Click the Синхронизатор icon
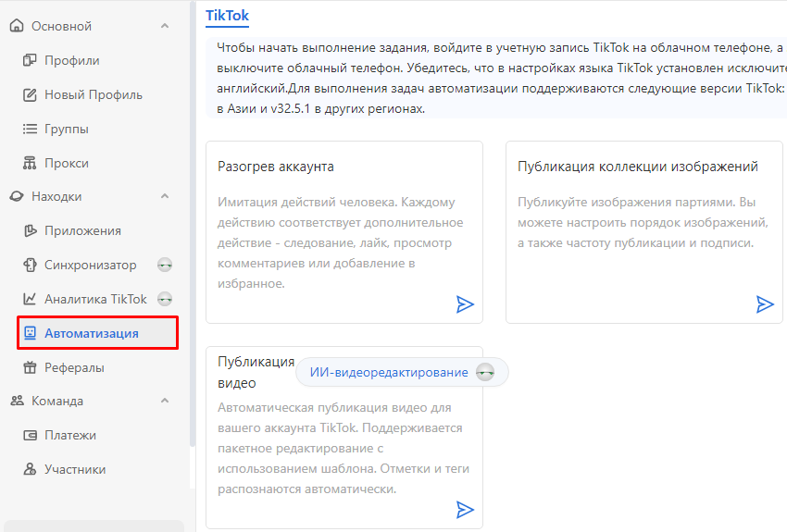Viewport: 787px width, 532px height. click(30, 265)
